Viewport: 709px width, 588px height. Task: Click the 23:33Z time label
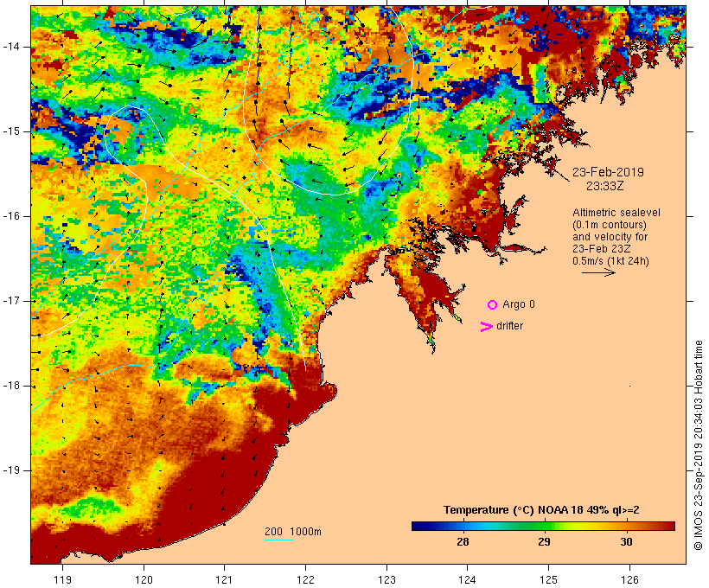click(x=605, y=186)
